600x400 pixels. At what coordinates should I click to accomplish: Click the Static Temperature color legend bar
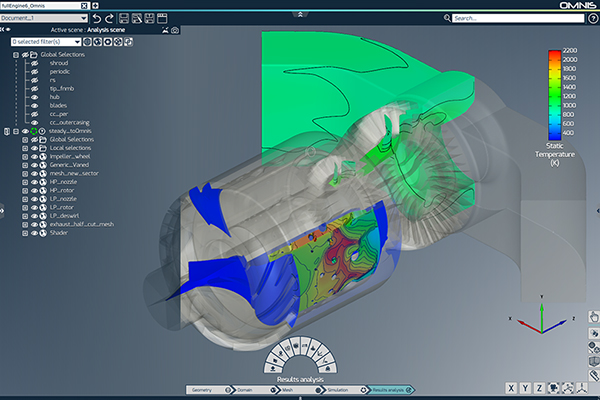(x=554, y=95)
